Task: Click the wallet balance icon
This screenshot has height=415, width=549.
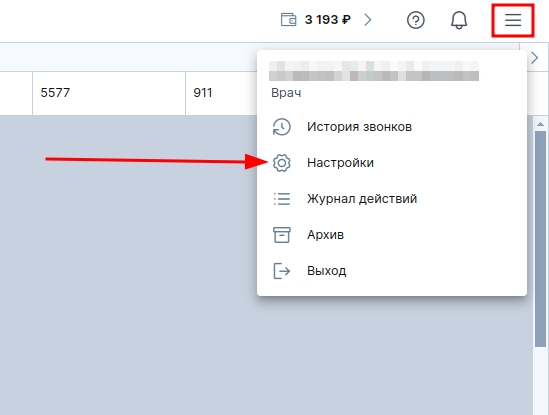Action: click(x=289, y=20)
